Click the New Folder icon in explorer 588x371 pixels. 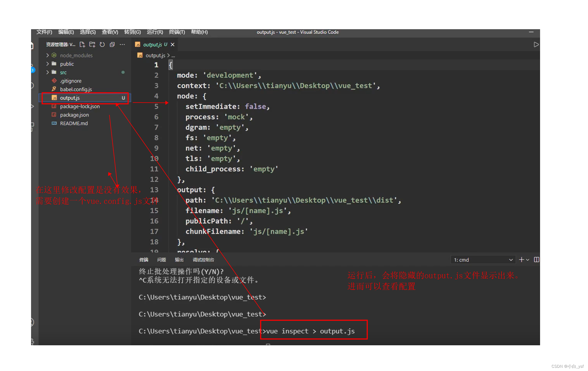point(92,44)
